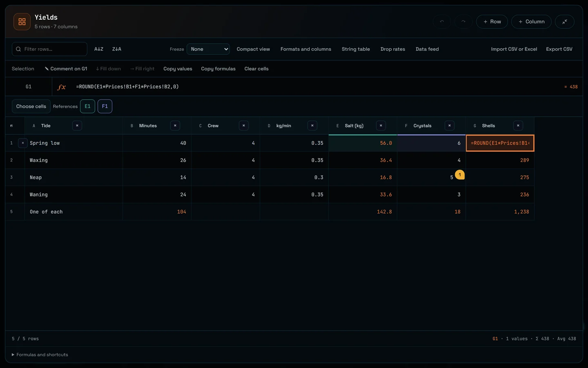Select the One of each cell

(73, 212)
